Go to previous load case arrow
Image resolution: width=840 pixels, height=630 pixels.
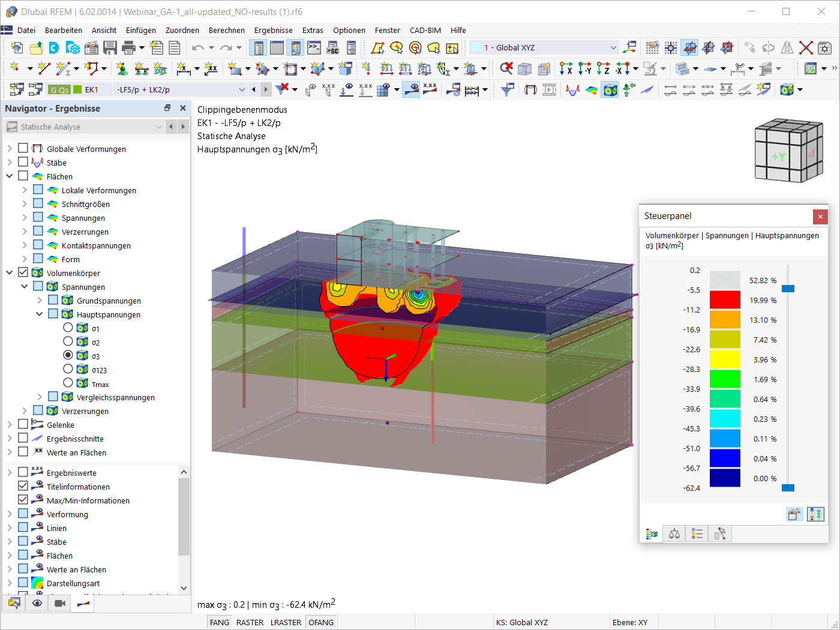(x=254, y=89)
